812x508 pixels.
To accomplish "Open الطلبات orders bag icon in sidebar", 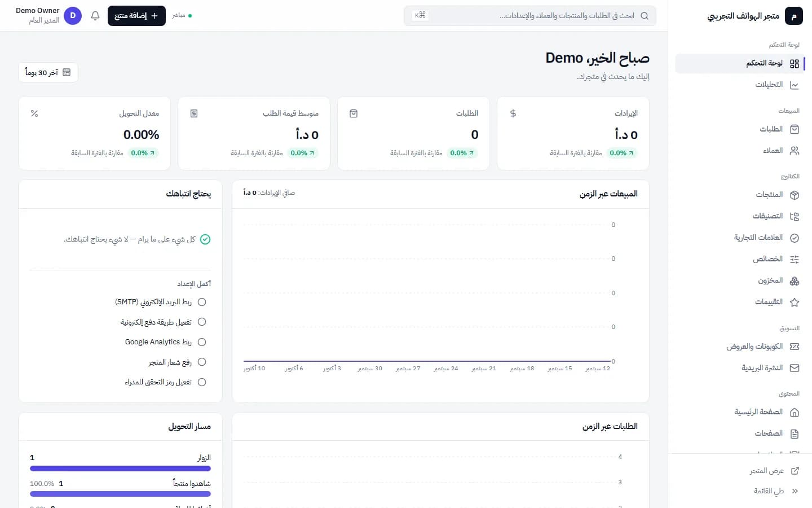I will (795, 129).
